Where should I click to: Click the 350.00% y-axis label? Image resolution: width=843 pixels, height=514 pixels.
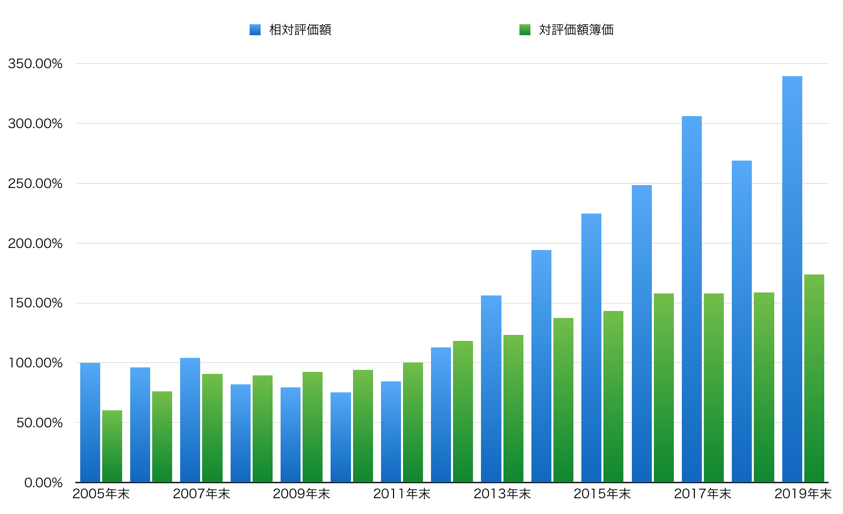pos(35,63)
